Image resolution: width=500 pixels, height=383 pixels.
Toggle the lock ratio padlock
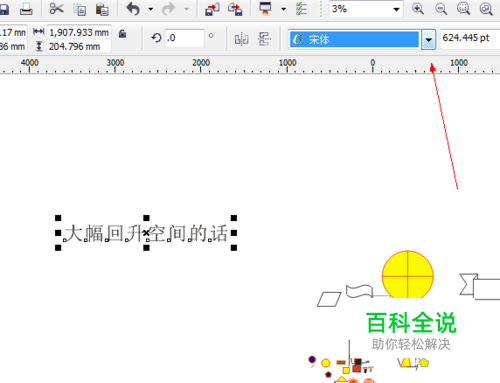tap(122, 33)
